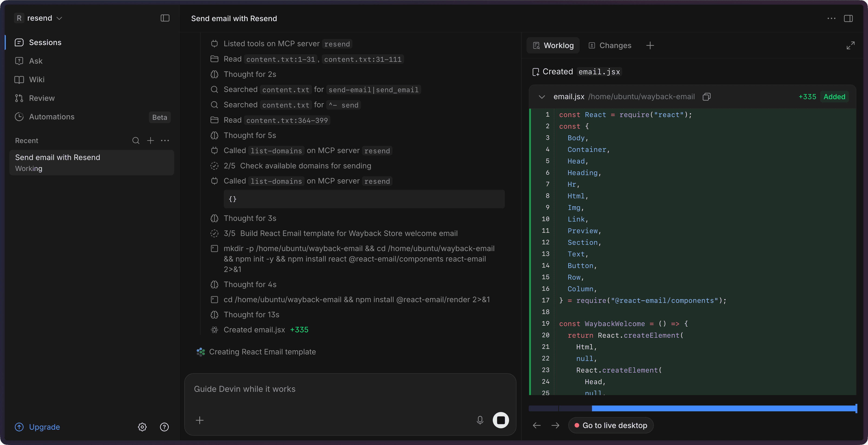868x445 pixels.
Task: Click the 'content.txt:31-111' file chip
Action: [x=363, y=59]
